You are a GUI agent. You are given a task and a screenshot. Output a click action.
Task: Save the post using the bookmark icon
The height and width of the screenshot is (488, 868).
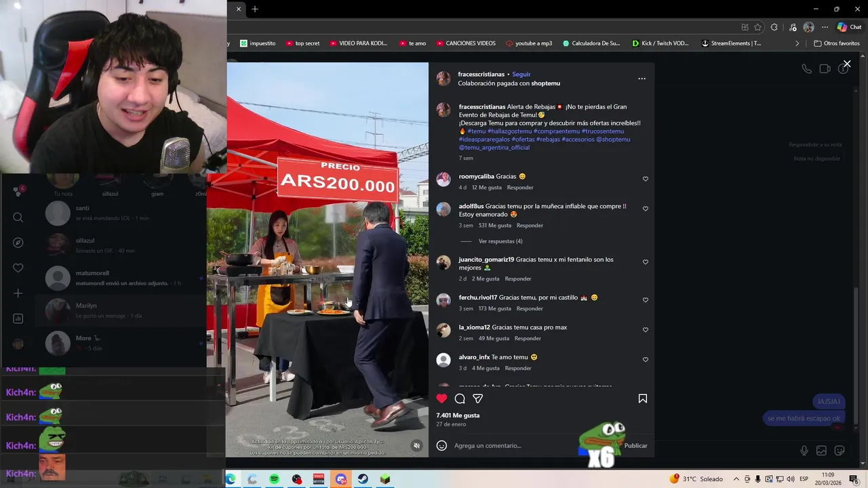click(642, 399)
